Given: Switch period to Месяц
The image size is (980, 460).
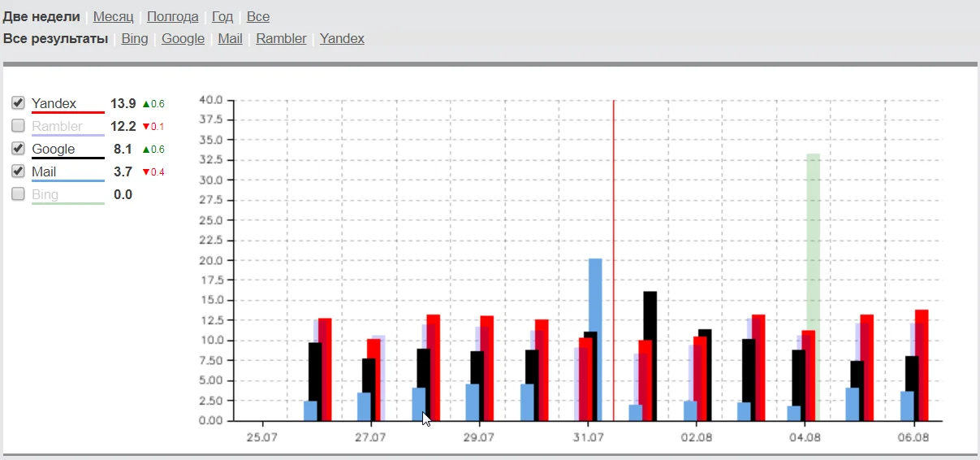Looking at the screenshot, I should point(114,17).
